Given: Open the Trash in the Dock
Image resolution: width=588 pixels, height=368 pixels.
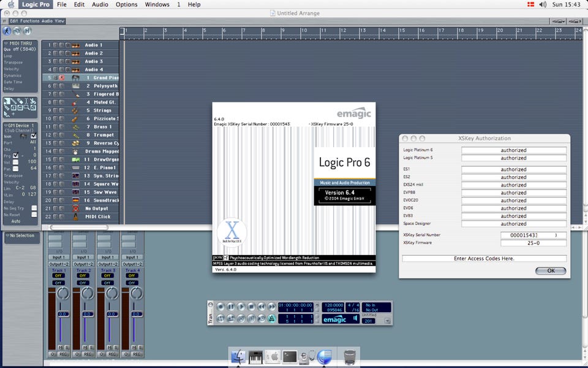Looking at the screenshot, I should pyautogui.click(x=350, y=357).
